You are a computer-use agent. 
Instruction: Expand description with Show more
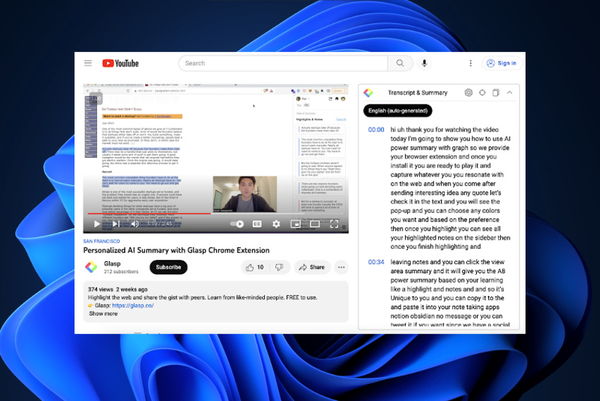coord(103,314)
